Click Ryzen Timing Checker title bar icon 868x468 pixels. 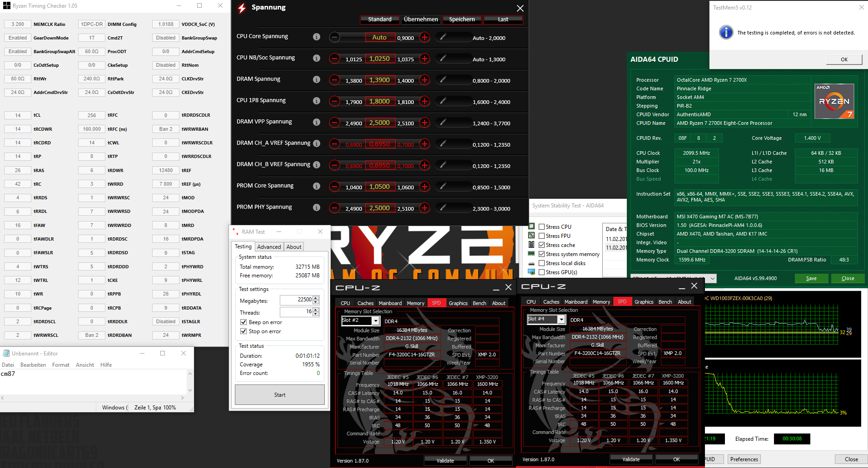click(x=7, y=6)
